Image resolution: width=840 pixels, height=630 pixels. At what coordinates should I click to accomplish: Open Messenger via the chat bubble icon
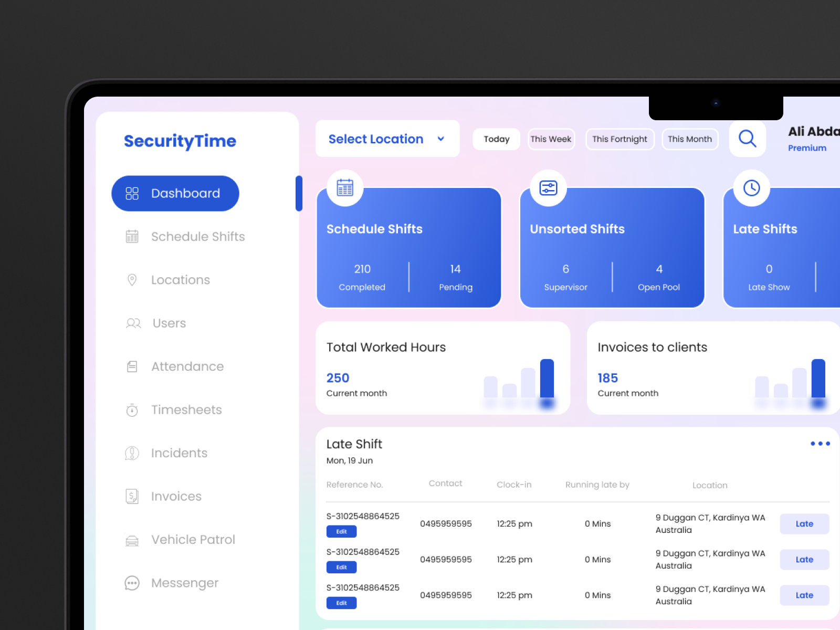click(x=132, y=583)
